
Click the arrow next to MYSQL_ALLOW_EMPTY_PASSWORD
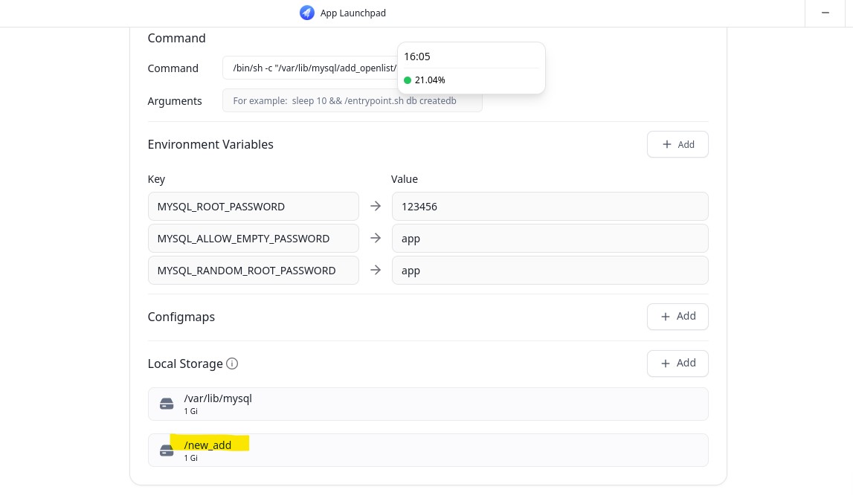click(x=376, y=238)
